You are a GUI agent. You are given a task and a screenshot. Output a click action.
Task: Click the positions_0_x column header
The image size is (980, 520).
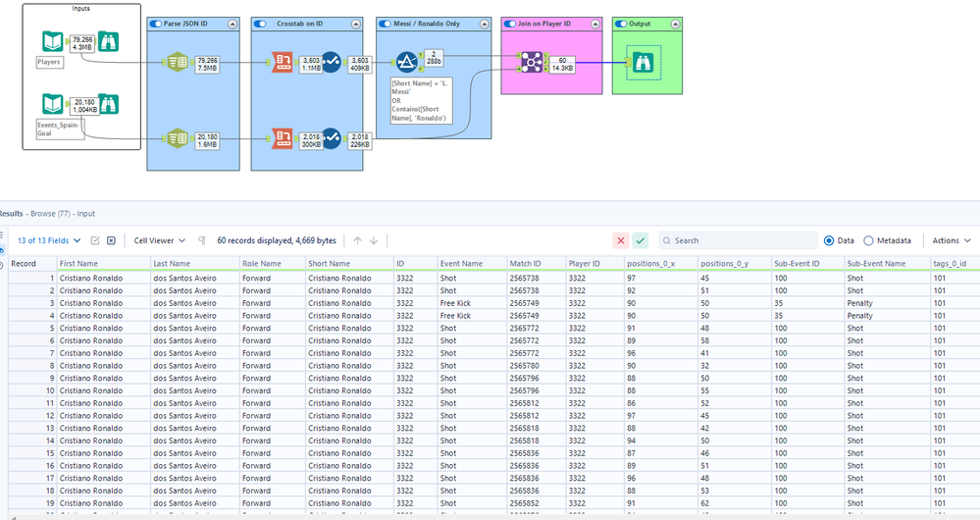[661, 264]
